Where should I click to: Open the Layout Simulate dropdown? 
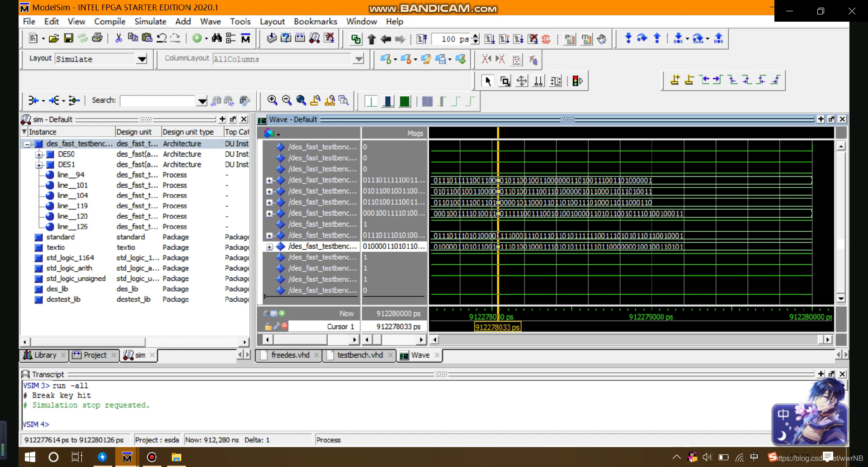click(142, 59)
